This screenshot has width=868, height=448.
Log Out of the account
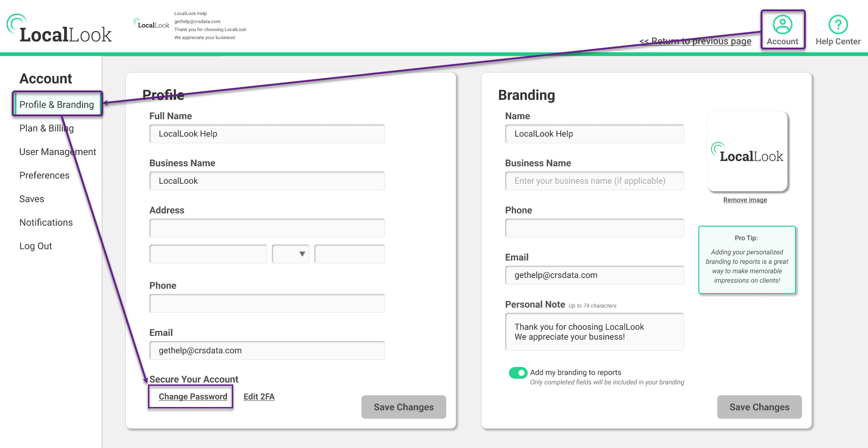[x=36, y=246]
